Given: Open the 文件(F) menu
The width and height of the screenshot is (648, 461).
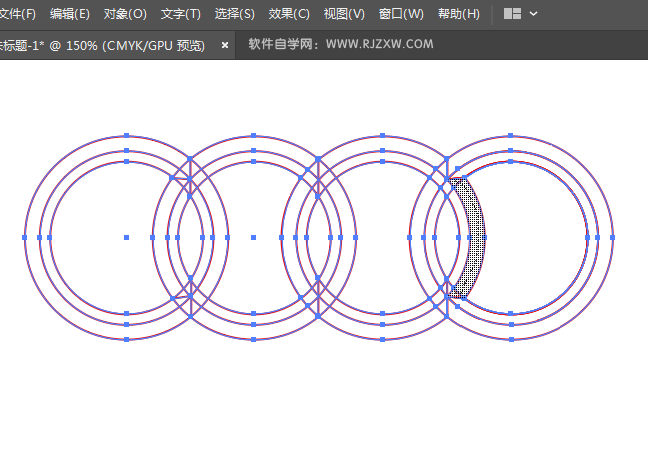Looking at the screenshot, I should coord(17,14).
